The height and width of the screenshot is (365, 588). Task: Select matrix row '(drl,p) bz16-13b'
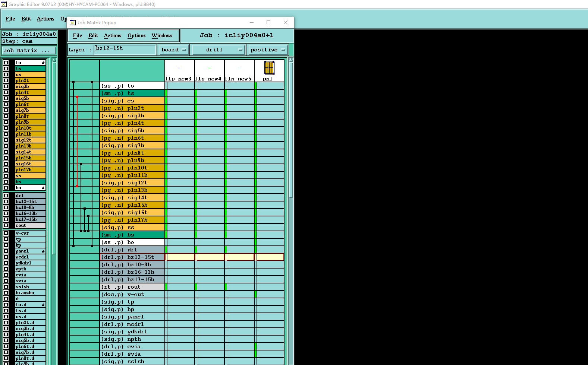click(x=132, y=272)
